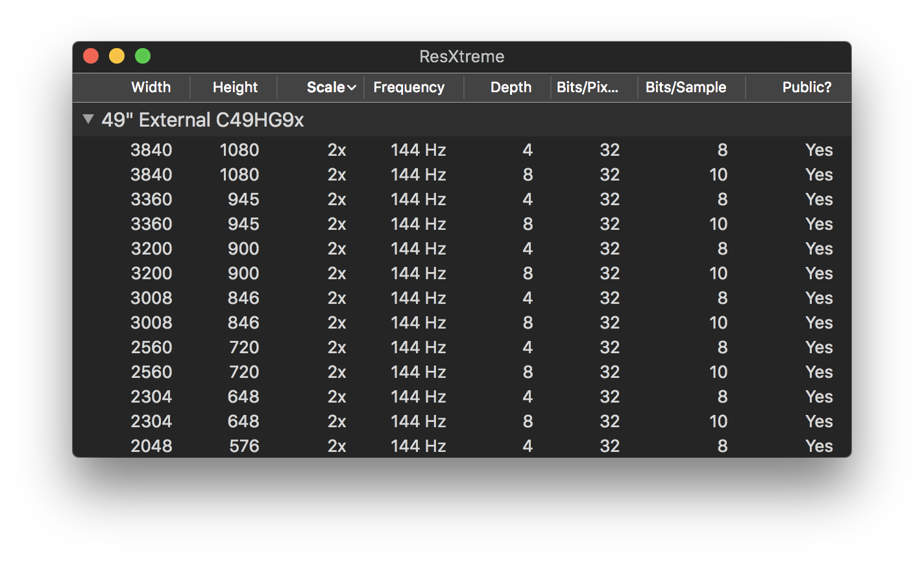Click Yes in the 3840 depth 8 row
Viewport: 924px width, 561px height.
point(819,175)
